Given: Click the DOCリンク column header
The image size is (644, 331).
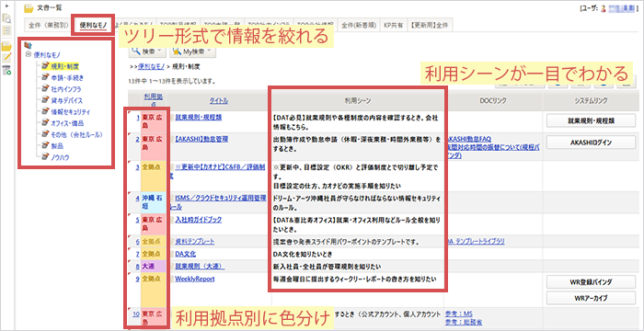Looking at the screenshot, I should point(494,100).
